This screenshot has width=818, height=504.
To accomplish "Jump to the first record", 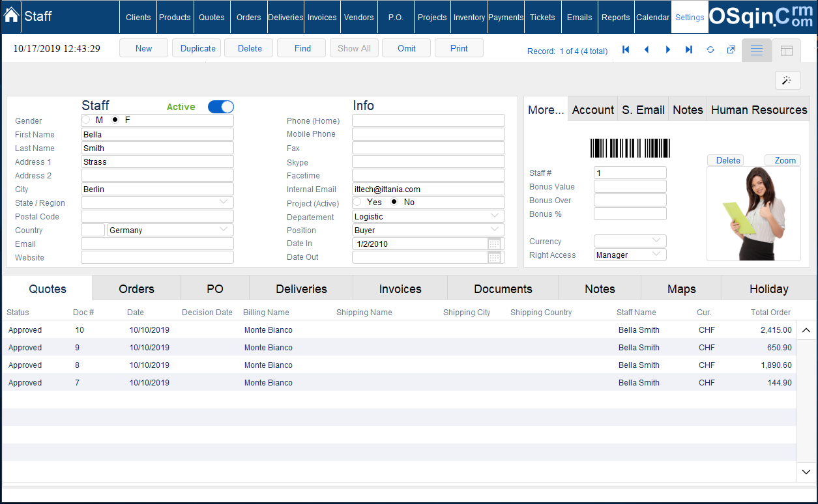I will pos(626,49).
